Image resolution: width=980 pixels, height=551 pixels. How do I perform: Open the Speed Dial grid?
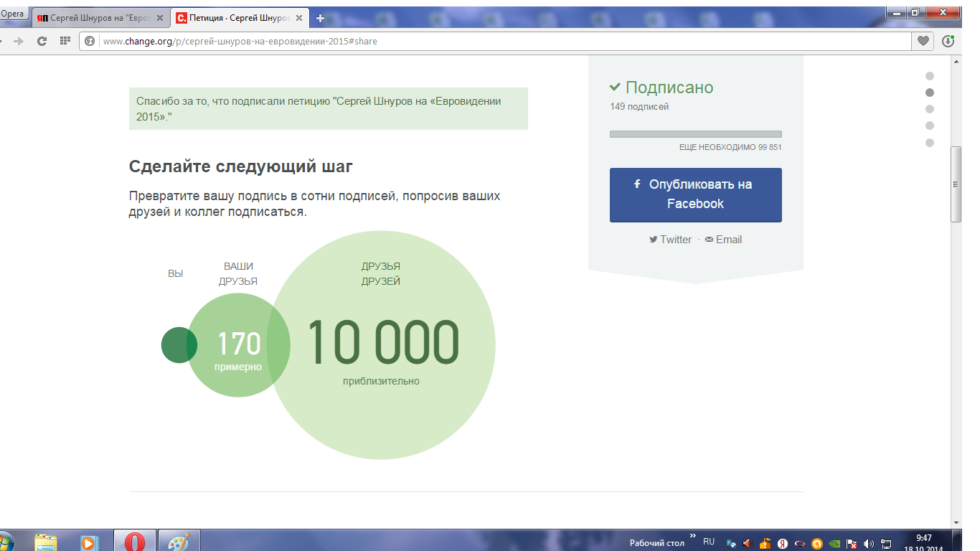click(65, 41)
